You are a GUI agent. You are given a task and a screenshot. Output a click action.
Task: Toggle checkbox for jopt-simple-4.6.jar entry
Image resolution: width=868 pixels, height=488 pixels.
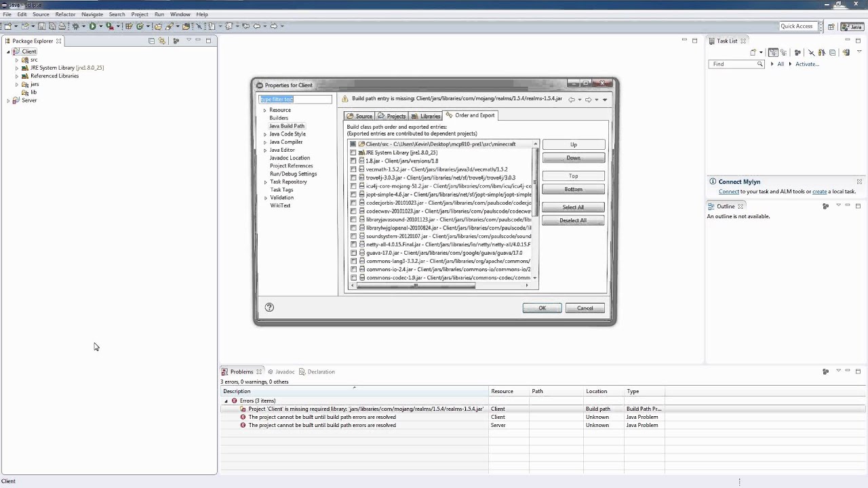(x=353, y=195)
